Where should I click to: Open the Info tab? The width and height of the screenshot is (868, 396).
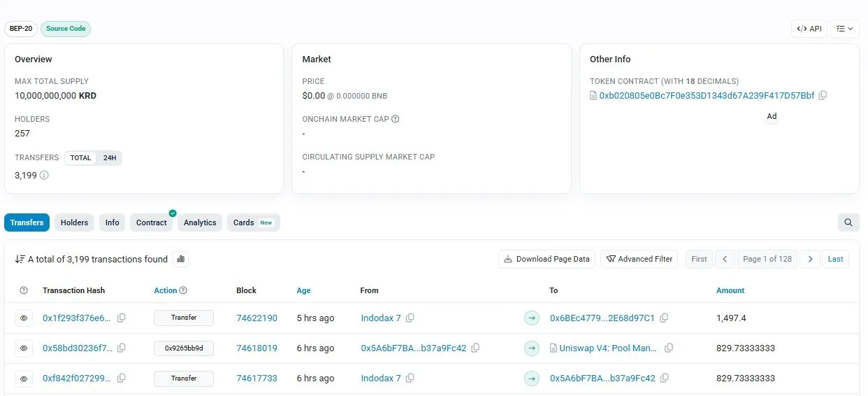[x=113, y=222]
